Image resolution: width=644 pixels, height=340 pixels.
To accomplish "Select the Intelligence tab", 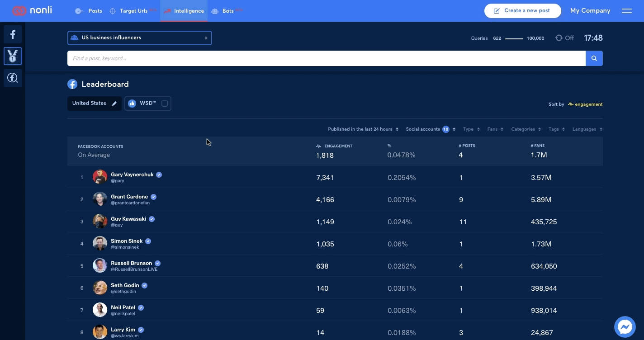I will click(x=184, y=11).
